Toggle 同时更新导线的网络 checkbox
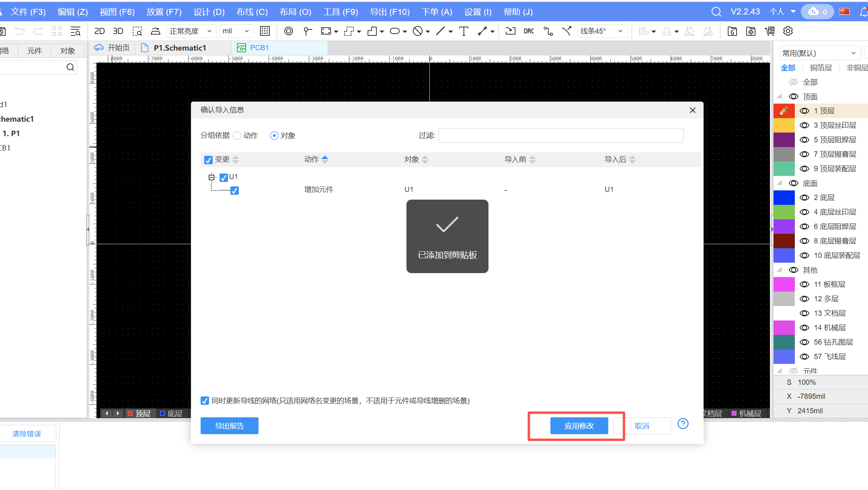Screen dimensions: 868x490 click(x=205, y=400)
